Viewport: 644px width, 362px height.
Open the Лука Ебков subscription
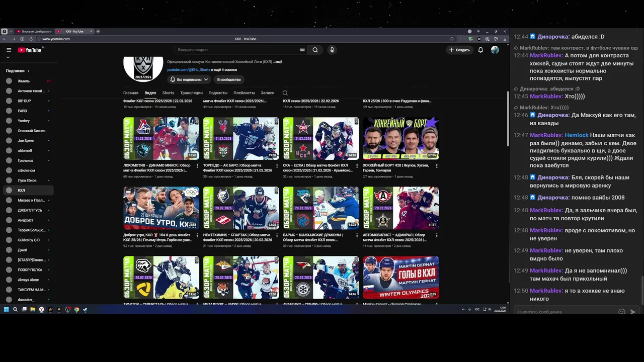28,180
